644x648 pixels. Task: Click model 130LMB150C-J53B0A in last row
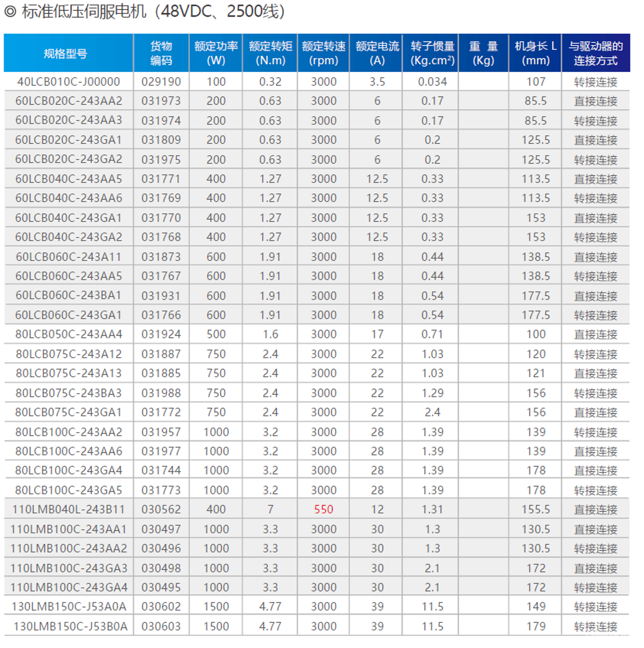pyautogui.click(x=70, y=626)
